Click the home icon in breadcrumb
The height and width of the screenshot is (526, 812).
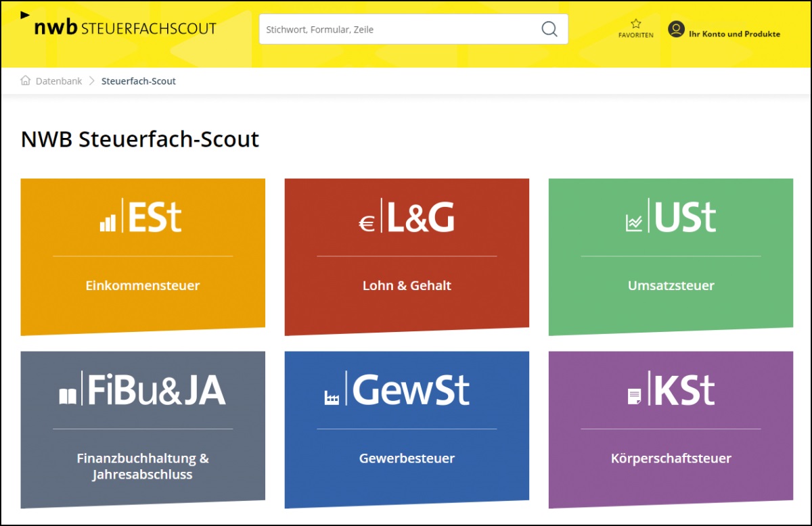[26, 81]
